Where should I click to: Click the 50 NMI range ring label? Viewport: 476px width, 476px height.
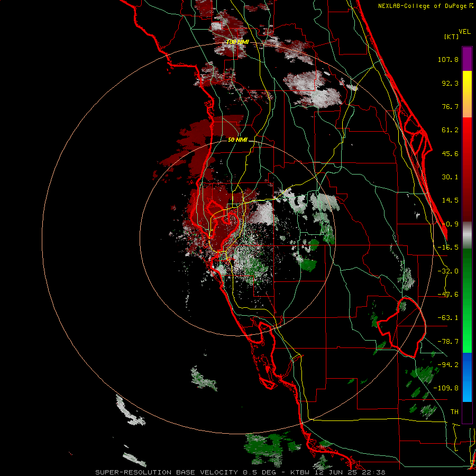click(x=237, y=140)
